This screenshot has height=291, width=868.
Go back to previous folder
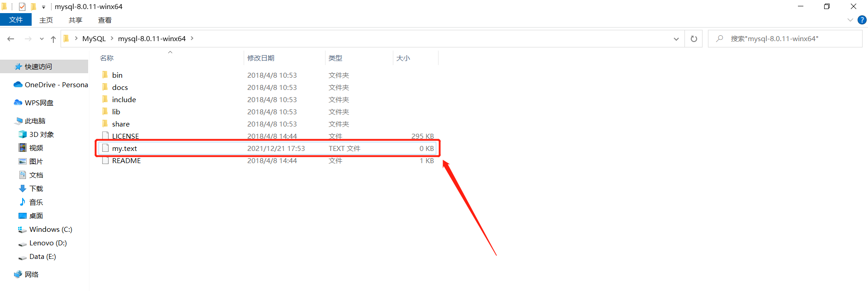(x=11, y=39)
